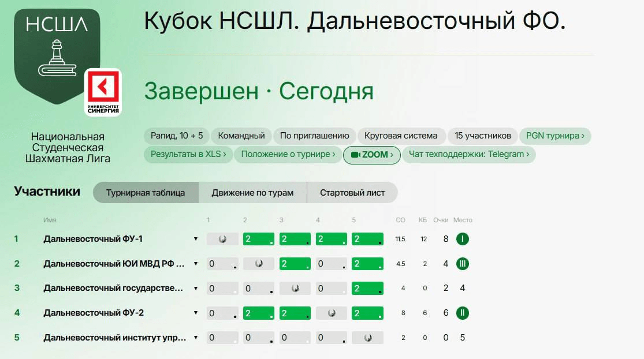Click ФУ-1 result against team 5
Viewport: 644px width, 359px height.
pos(367,239)
